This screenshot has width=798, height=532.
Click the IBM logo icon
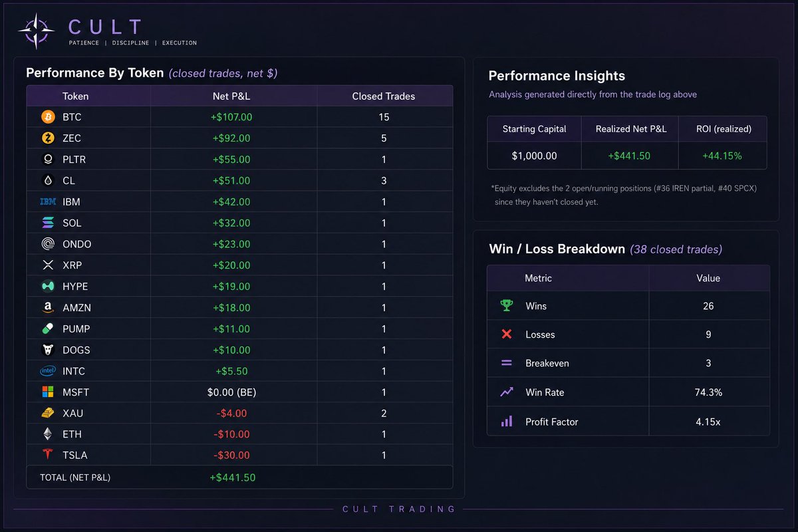(x=48, y=201)
